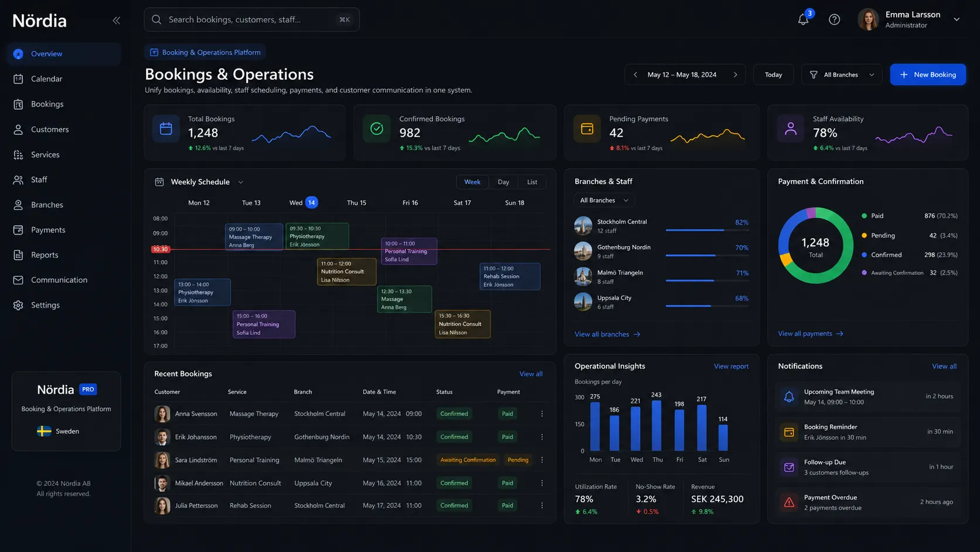Image resolution: width=980 pixels, height=552 pixels.
Task: Open Upcoming Team Meeting notification
Action: click(867, 397)
